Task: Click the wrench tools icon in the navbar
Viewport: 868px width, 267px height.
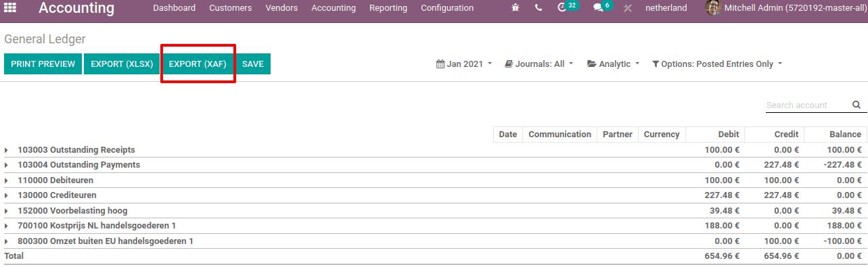Action: point(627,8)
